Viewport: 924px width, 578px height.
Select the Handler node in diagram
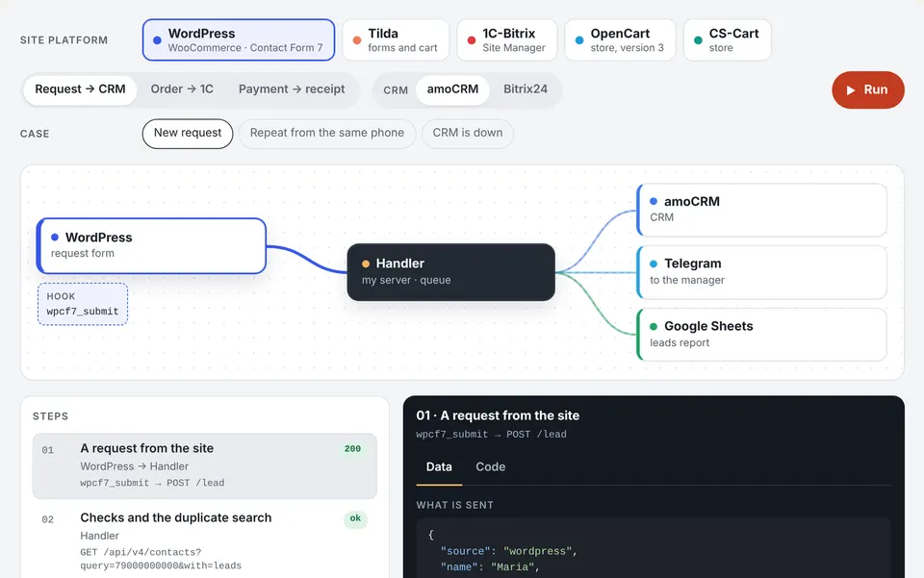[x=450, y=272]
